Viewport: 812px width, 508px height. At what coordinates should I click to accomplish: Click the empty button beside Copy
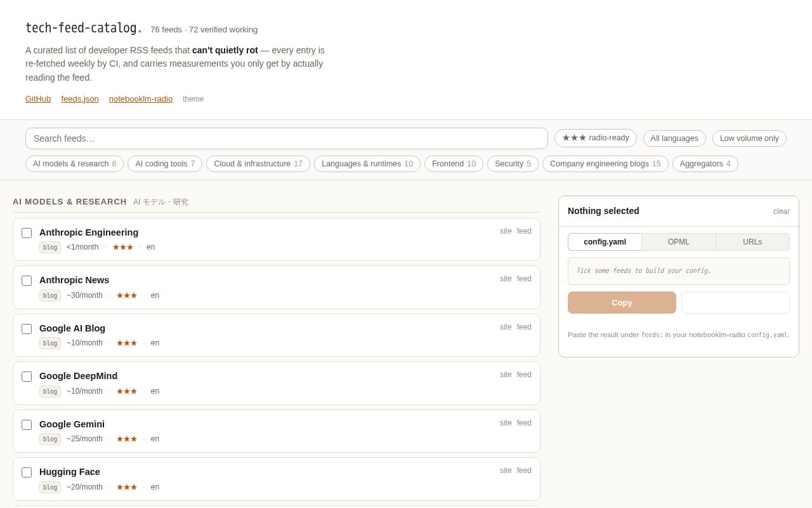tap(735, 302)
